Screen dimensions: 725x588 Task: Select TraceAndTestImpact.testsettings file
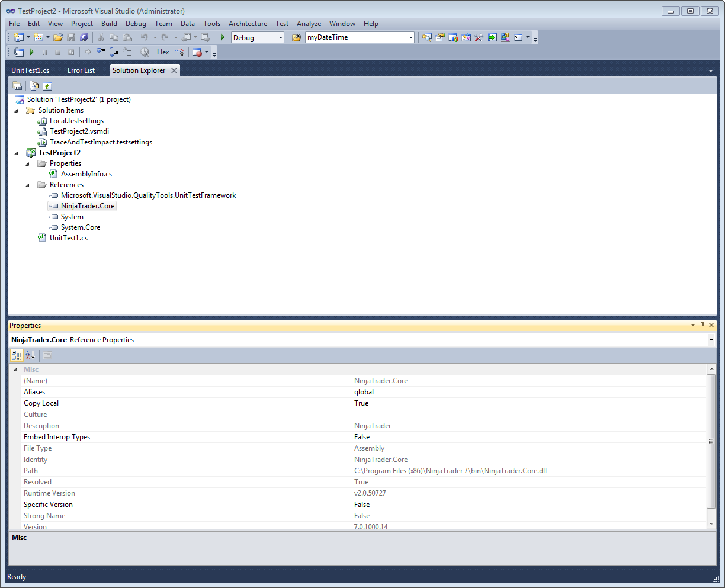tap(101, 142)
